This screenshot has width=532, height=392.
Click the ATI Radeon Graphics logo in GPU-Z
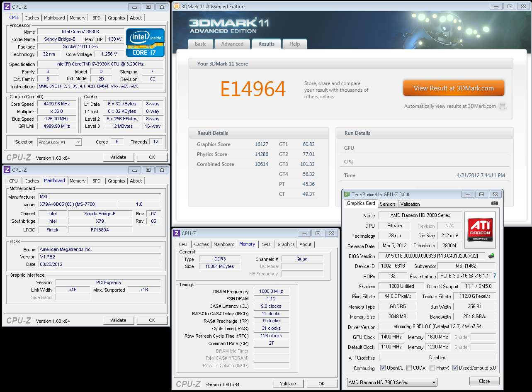480,230
